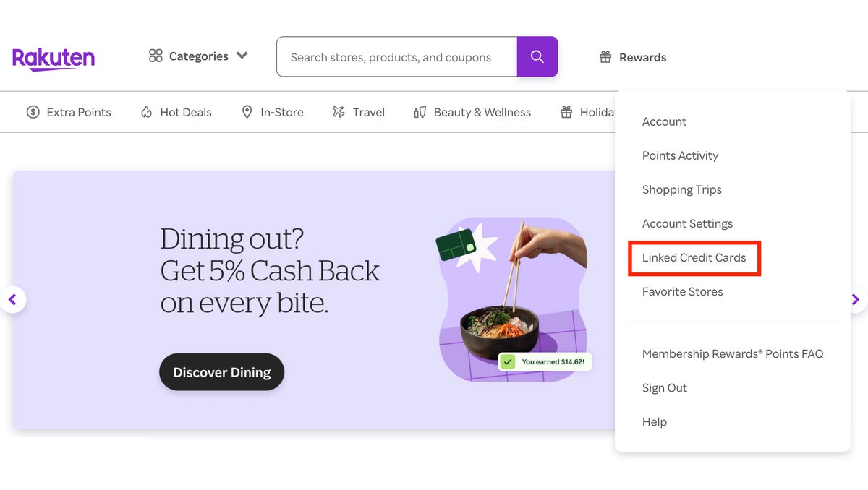Screen dimensions: 868x490
Task: Click the search magnifying glass button
Action: click(x=537, y=56)
